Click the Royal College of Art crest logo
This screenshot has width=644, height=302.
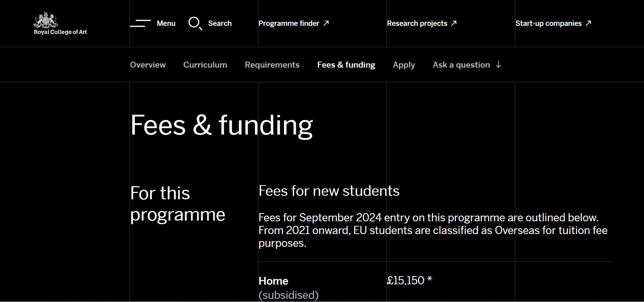coord(46,20)
